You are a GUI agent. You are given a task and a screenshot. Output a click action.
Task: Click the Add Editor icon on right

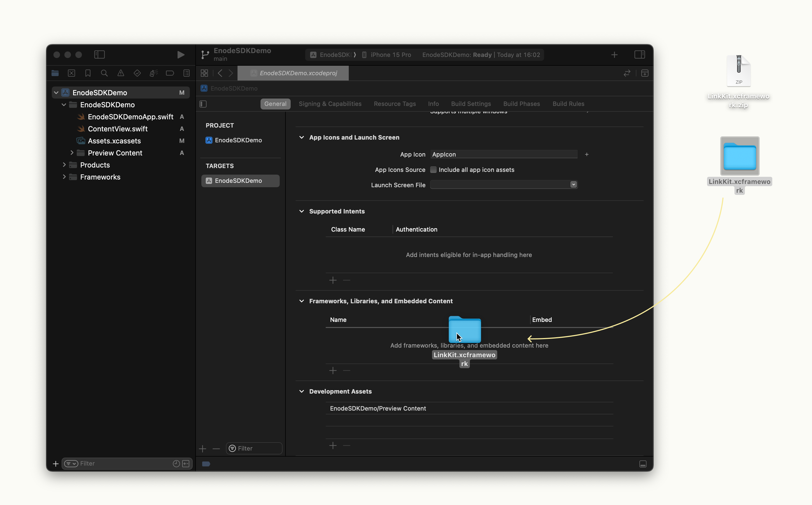pyautogui.click(x=645, y=73)
